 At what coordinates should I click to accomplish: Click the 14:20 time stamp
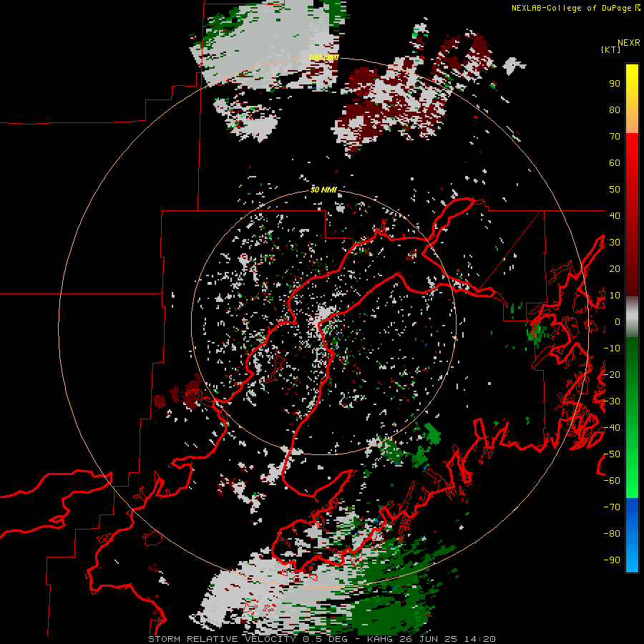click(480, 639)
